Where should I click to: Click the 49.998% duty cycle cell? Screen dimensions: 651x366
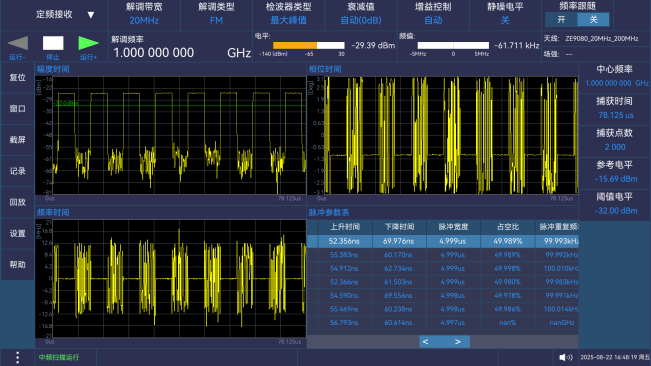507,268
